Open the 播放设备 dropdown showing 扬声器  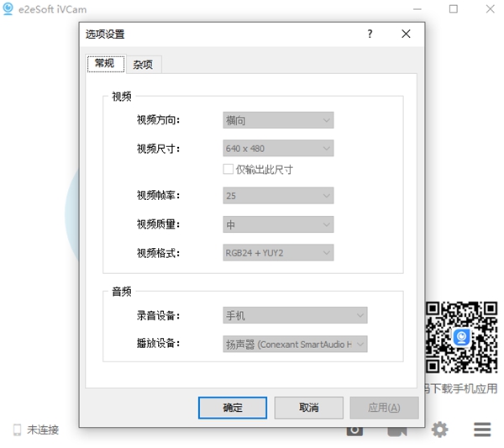click(x=295, y=344)
